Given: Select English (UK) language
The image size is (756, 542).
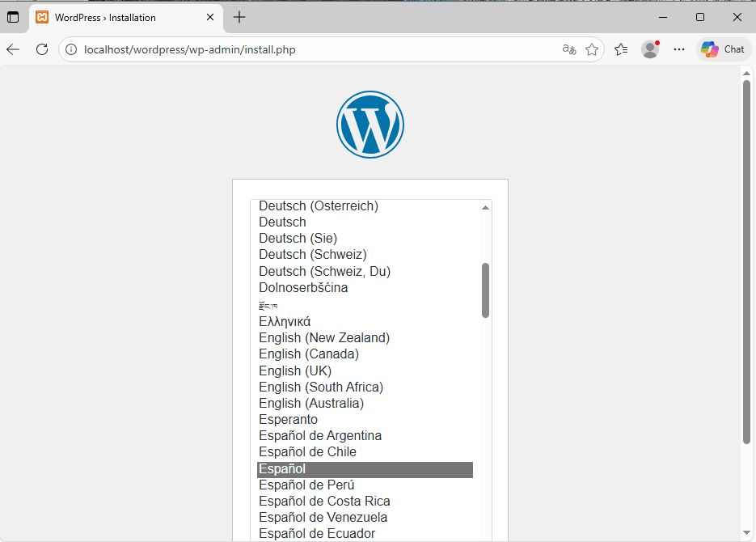Looking at the screenshot, I should (295, 371).
